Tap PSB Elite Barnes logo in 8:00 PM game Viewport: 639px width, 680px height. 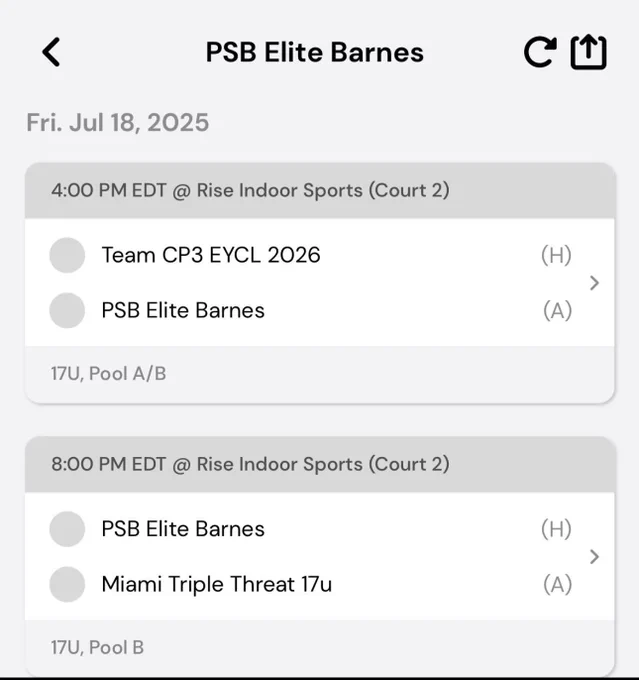(67, 529)
